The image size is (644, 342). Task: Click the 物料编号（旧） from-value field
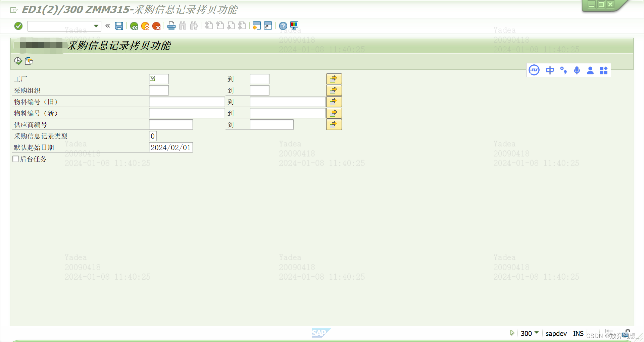click(x=187, y=102)
